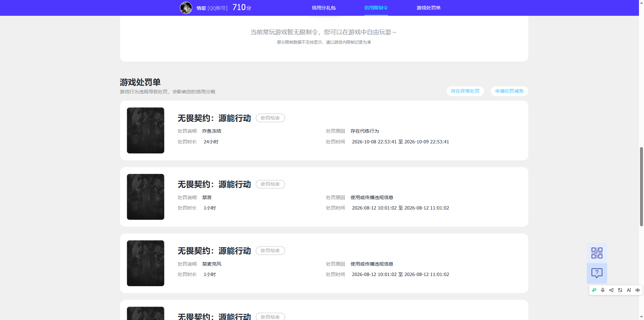The width and height of the screenshot is (644, 320).
Task: Click the page vertical scrollbar thumb
Action: 641,187
